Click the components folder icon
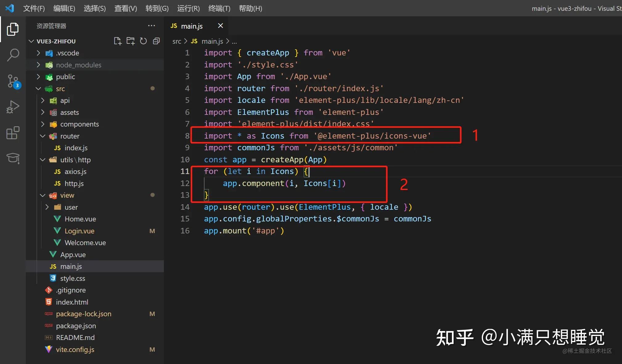 (53, 124)
